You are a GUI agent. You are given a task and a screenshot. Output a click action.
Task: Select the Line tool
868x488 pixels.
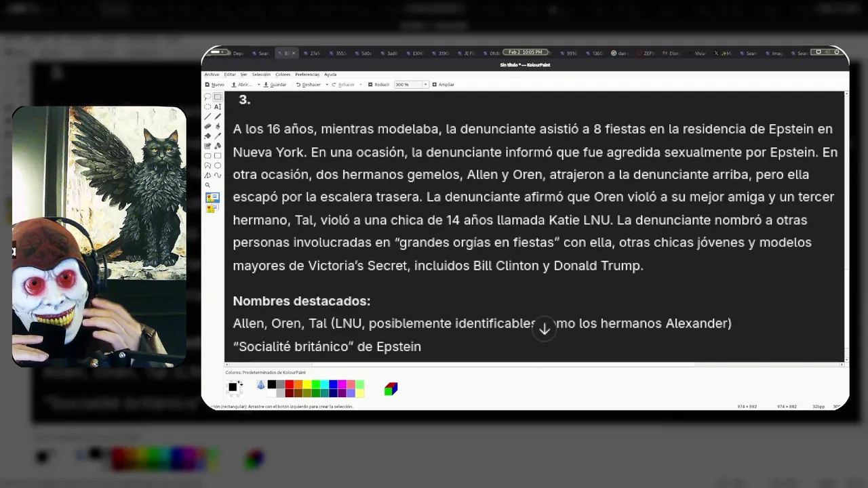[208, 117]
